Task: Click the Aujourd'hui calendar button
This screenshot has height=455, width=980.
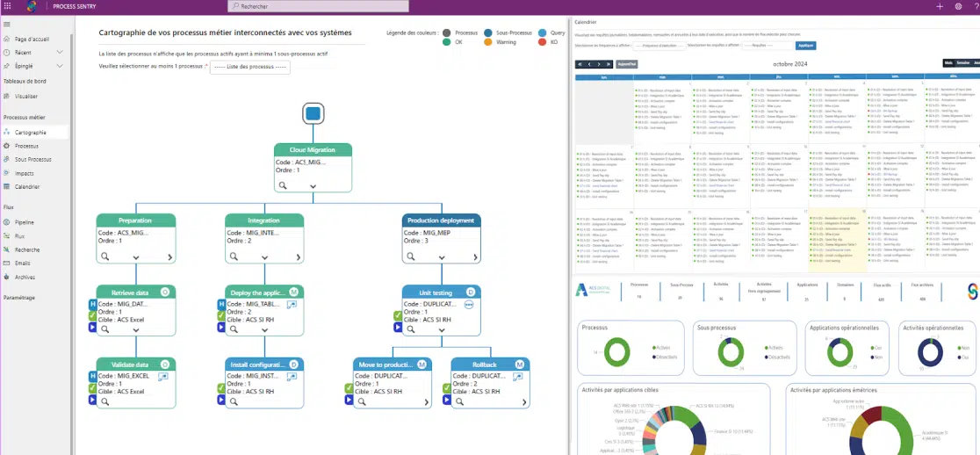Action: pos(627,64)
